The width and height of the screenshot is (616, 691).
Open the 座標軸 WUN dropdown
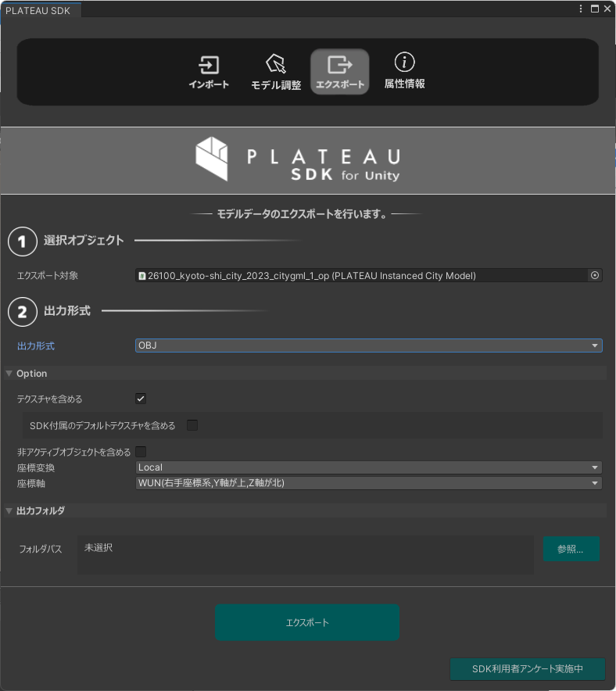click(368, 483)
